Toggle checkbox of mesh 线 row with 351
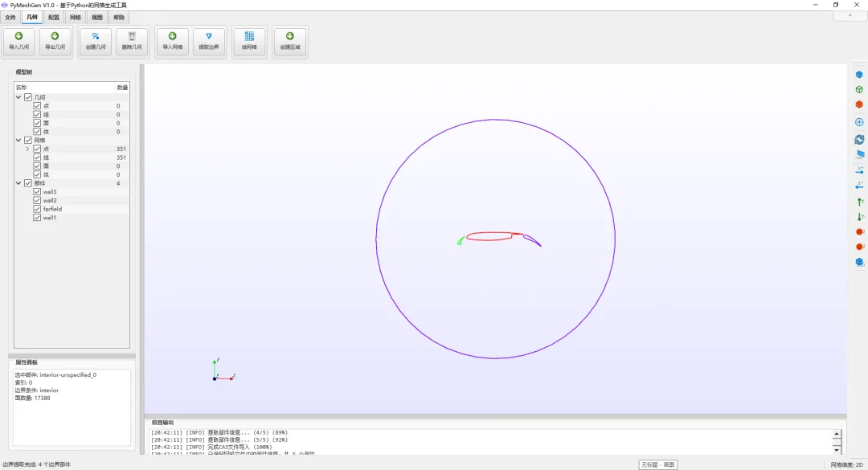This screenshot has height=470, width=868. (x=37, y=157)
